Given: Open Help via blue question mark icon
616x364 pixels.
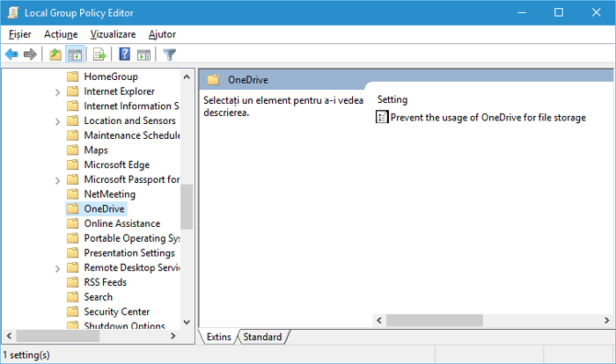Looking at the screenshot, I should [125, 54].
